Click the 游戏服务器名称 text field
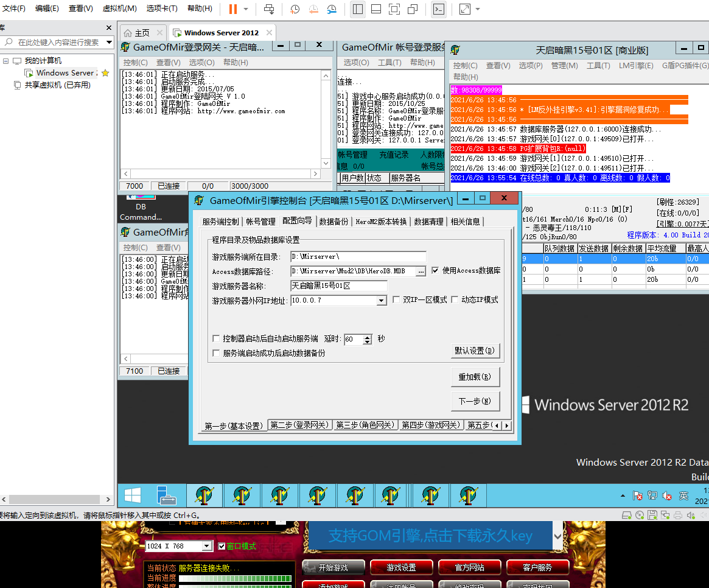This screenshot has width=709, height=588. pos(338,285)
